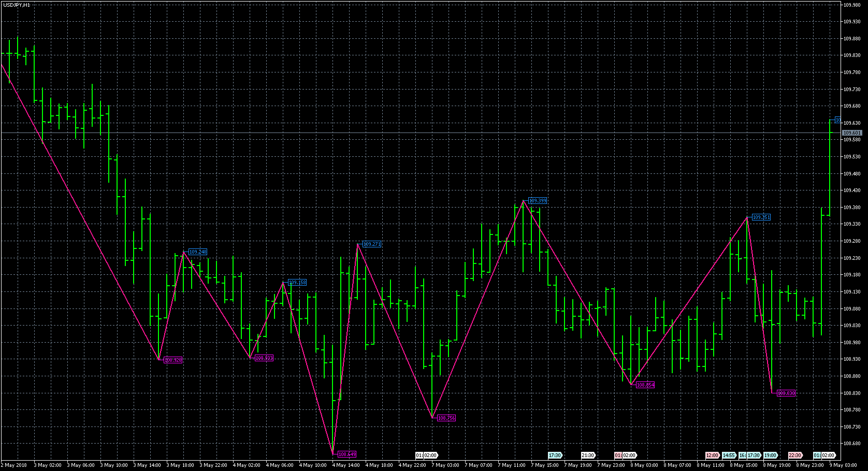Click the 109.248 high price label

pos(197,252)
